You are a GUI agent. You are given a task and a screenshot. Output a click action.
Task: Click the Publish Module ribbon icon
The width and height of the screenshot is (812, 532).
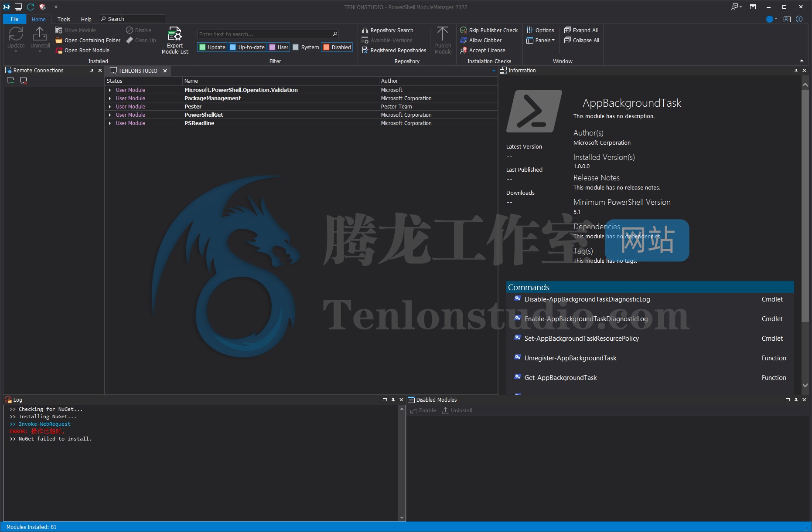click(x=443, y=40)
